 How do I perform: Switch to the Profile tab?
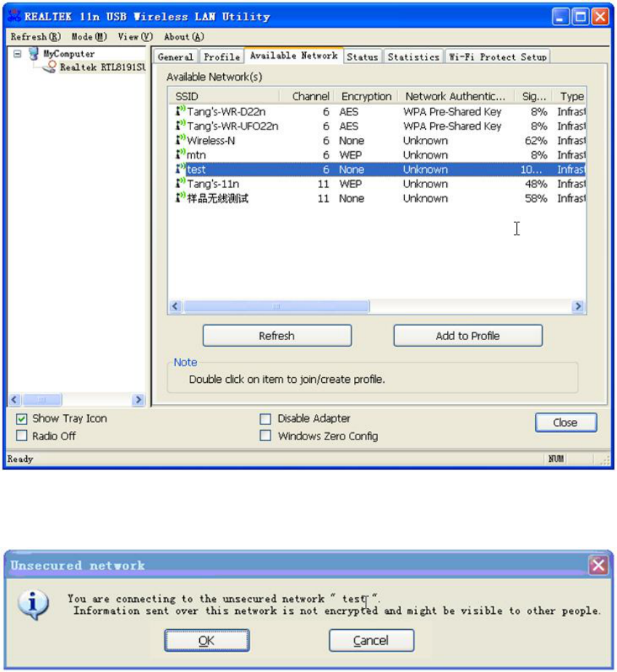pyautogui.click(x=222, y=57)
